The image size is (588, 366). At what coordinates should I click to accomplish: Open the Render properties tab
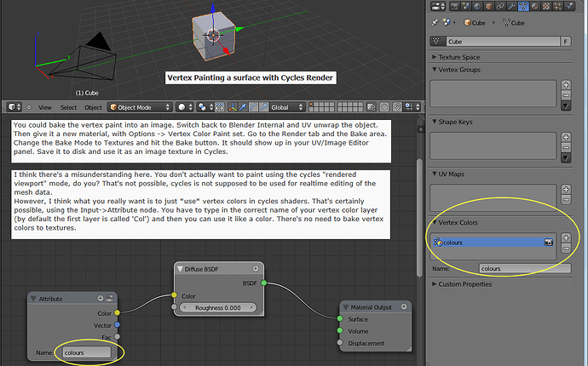(x=454, y=6)
